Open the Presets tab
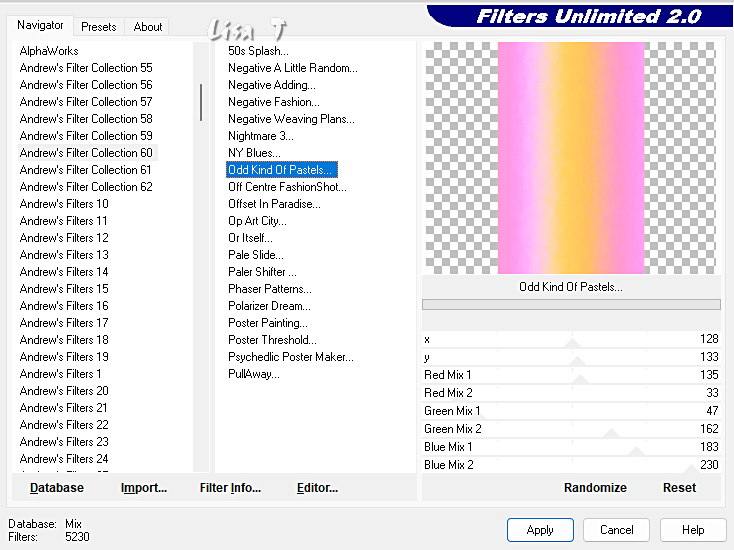This screenshot has height=550, width=734. pos(98,27)
